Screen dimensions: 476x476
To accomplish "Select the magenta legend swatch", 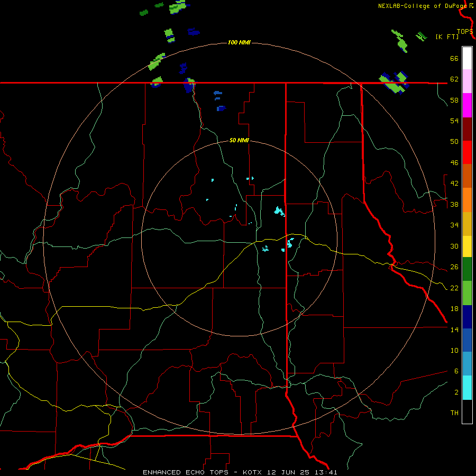I will 467,105.
